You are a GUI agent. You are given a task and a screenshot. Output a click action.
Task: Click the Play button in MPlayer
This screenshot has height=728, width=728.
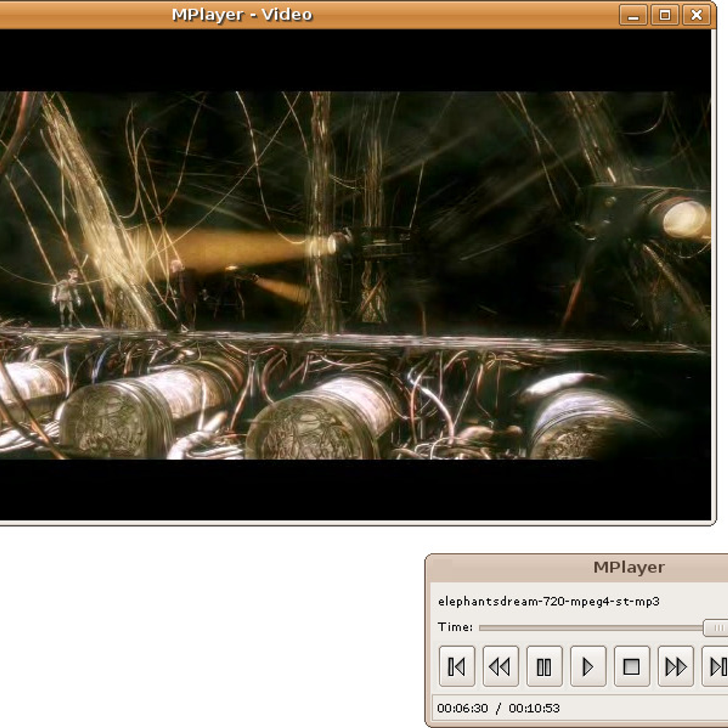click(588, 667)
